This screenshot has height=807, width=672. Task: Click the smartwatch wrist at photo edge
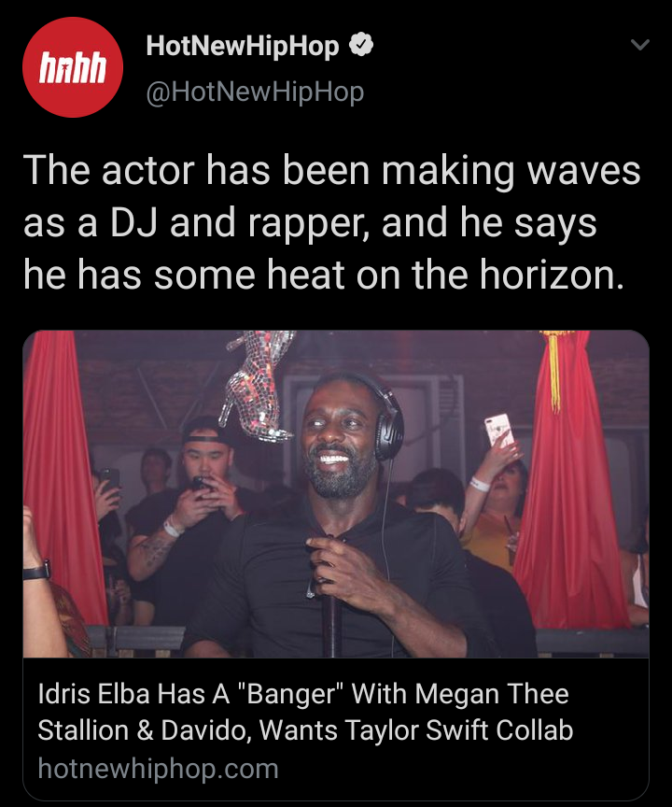36,571
